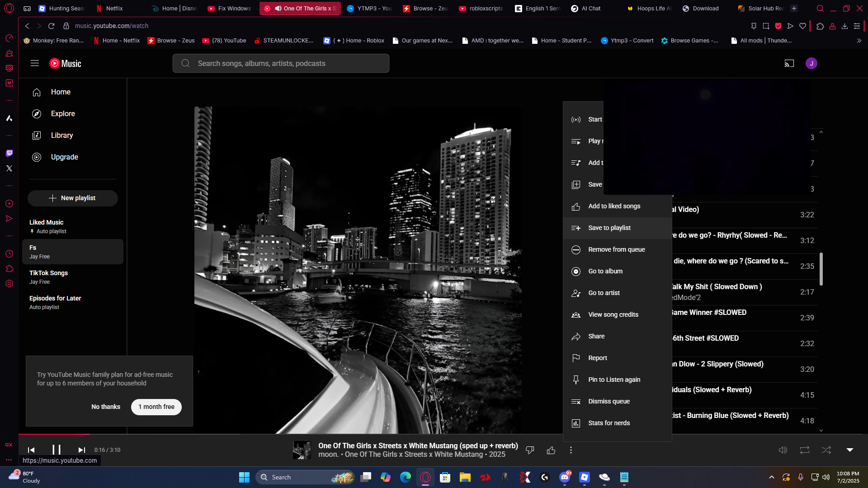The image size is (868, 488).
Task: Collapse the player page with down arrow
Action: (x=850, y=450)
